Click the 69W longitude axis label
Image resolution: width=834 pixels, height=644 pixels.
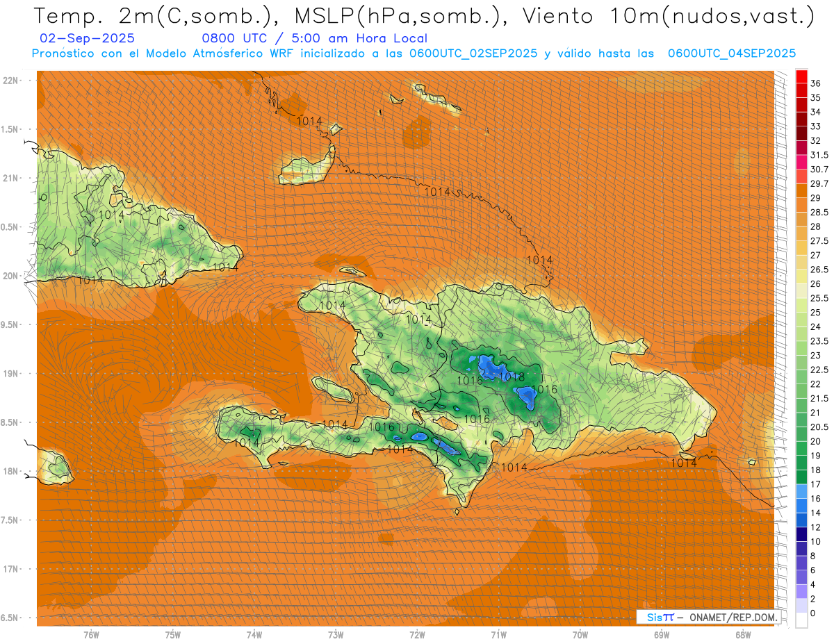click(662, 635)
